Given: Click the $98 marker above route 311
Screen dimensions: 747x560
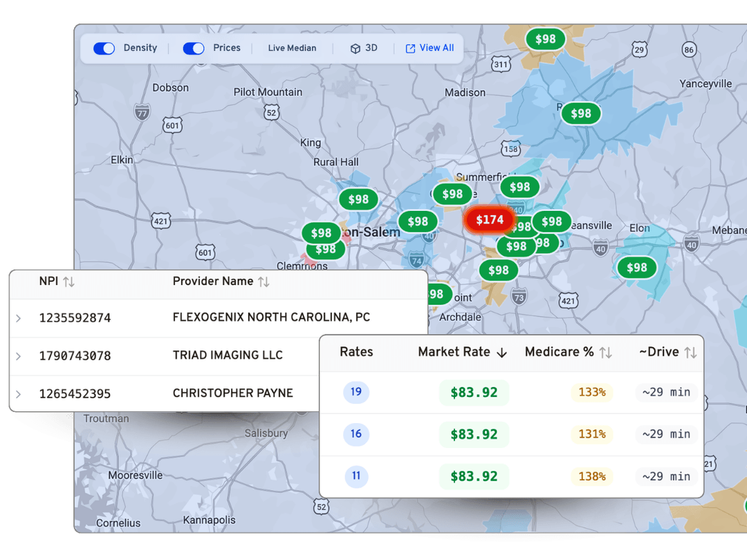Looking at the screenshot, I should 546,39.
